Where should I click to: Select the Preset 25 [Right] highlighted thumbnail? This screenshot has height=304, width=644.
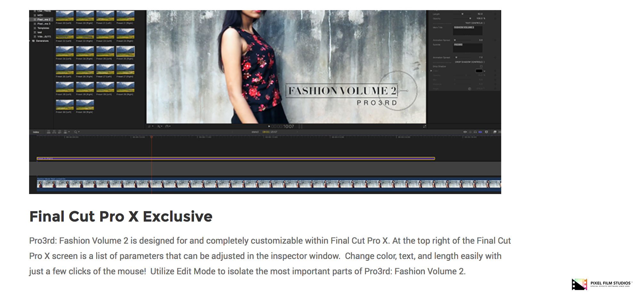[125, 51]
